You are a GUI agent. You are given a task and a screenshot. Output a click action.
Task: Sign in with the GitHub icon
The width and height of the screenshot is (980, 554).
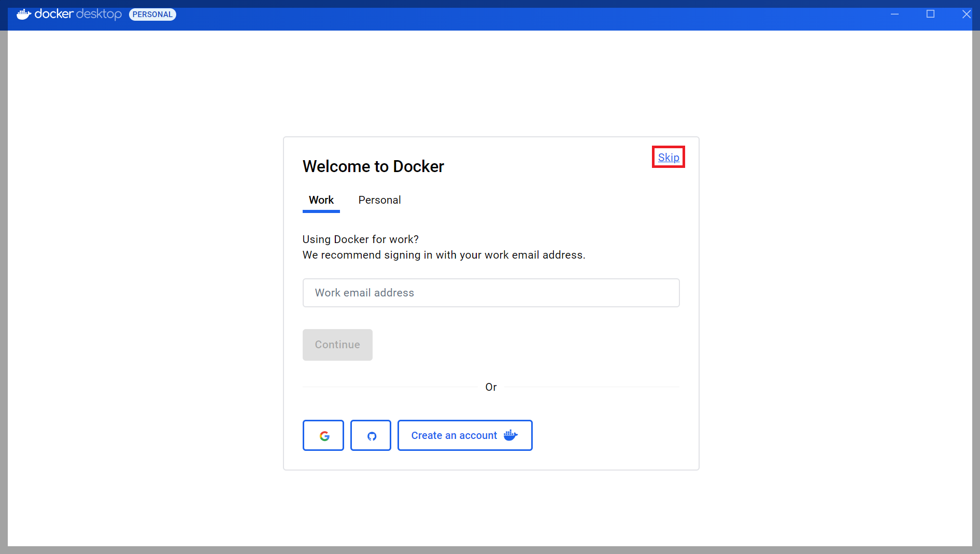tap(371, 435)
